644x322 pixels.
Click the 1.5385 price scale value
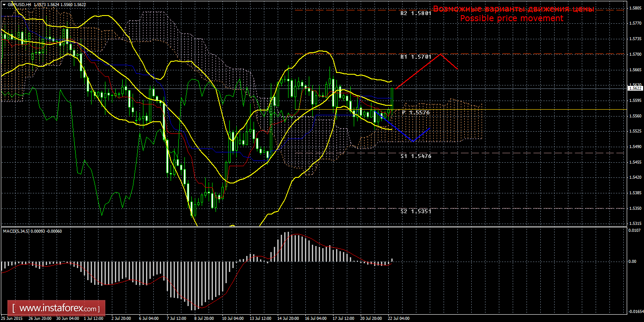635,193
